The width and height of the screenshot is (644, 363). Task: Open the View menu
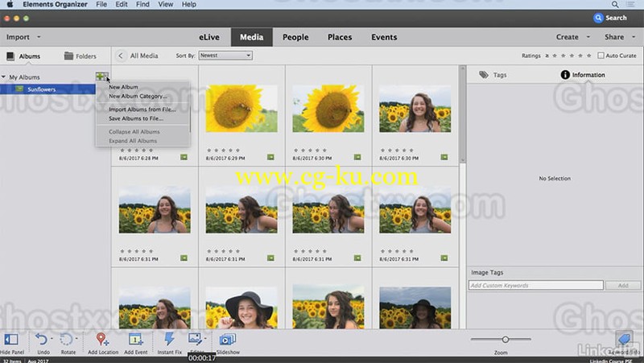tap(166, 4)
